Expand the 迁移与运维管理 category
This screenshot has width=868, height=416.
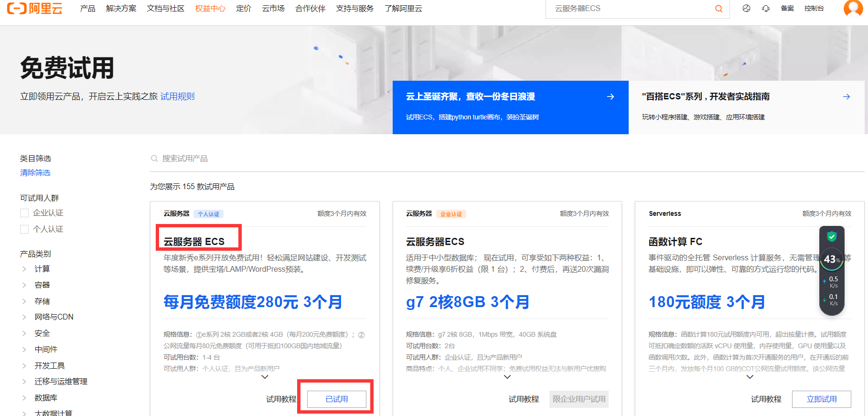click(x=24, y=382)
